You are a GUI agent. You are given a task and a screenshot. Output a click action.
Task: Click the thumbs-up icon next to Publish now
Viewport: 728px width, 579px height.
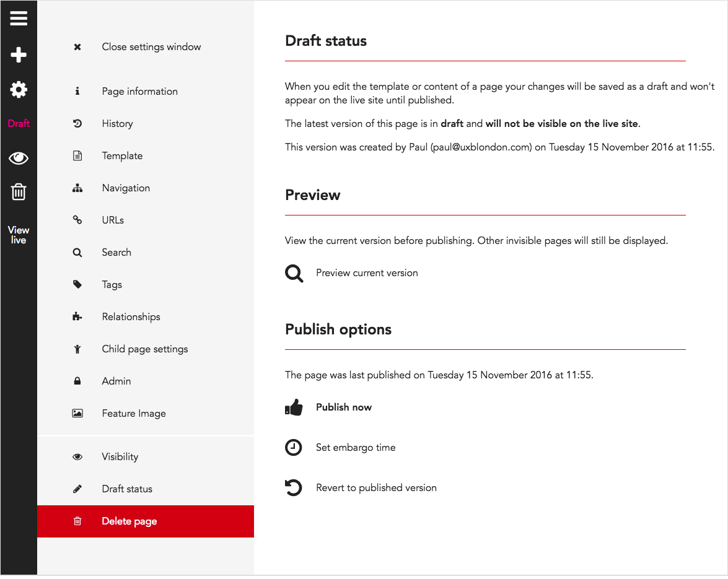point(294,407)
